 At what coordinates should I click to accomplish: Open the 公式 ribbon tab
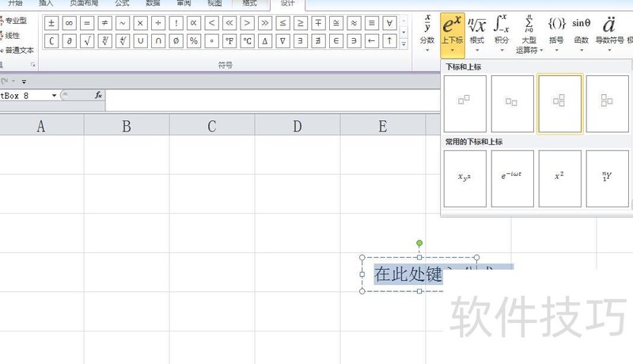point(122,4)
